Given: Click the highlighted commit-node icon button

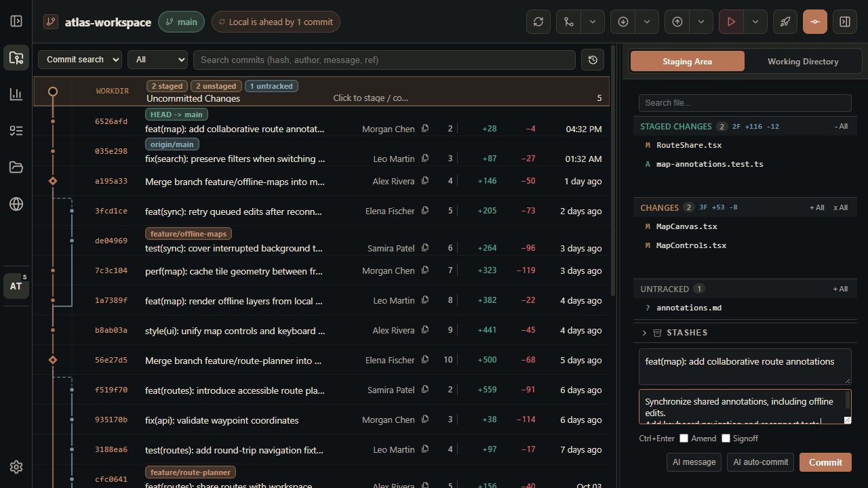Looking at the screenshot, I should pos(815,22).
